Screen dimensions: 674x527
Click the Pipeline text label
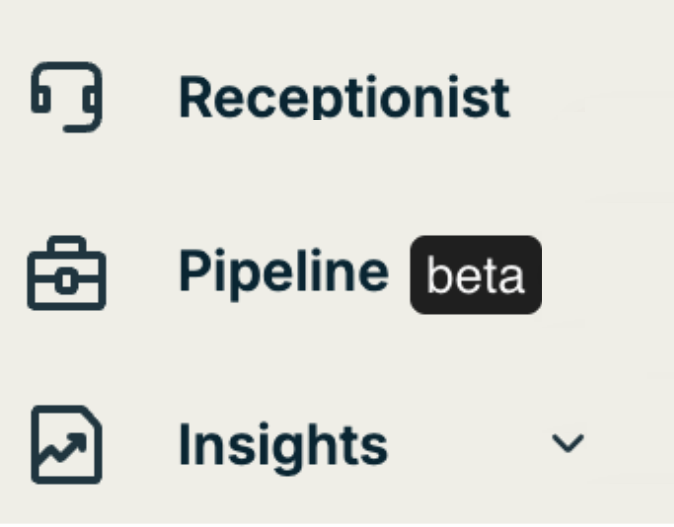pyautogui.click(x=283, y=272)
